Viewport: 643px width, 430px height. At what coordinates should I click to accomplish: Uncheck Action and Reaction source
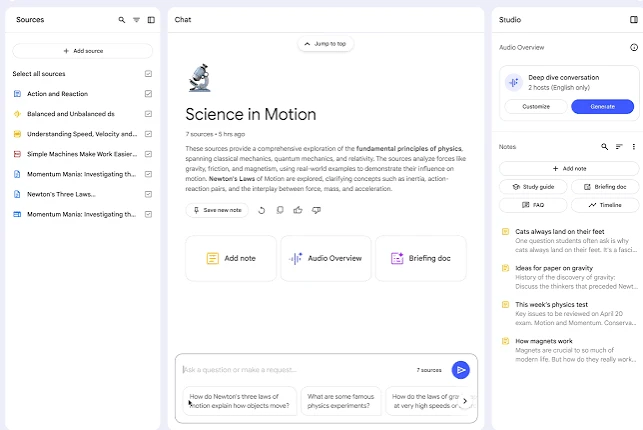tap(148, 94)
